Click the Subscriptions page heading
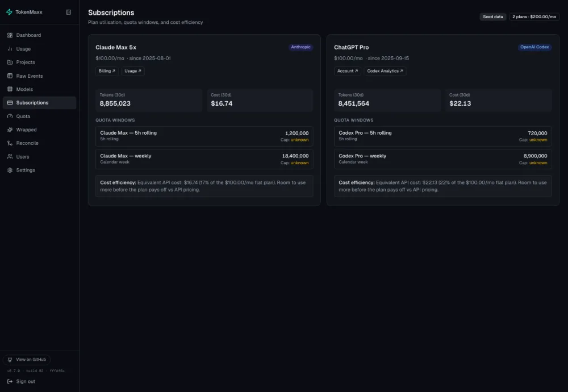The height and width of the screenshot is (392, 568). pyautogui.click(x=111, y=12)
